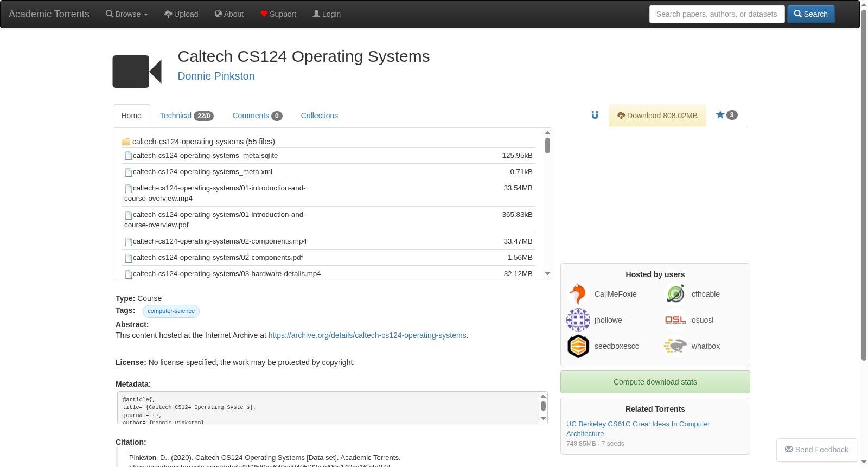The height and width of the screenshot is (467, 868).
Task: Click file icon for 02-components.pdf
Action: (129, 258)
